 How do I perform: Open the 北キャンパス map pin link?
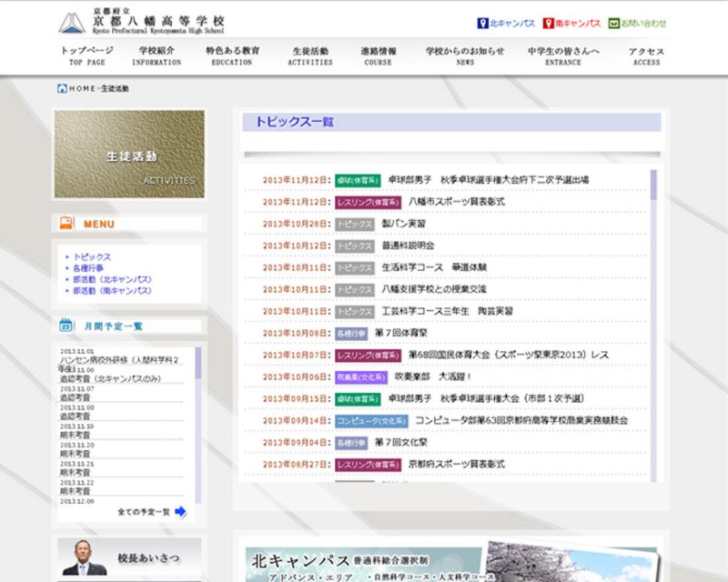tap(483, 23)
